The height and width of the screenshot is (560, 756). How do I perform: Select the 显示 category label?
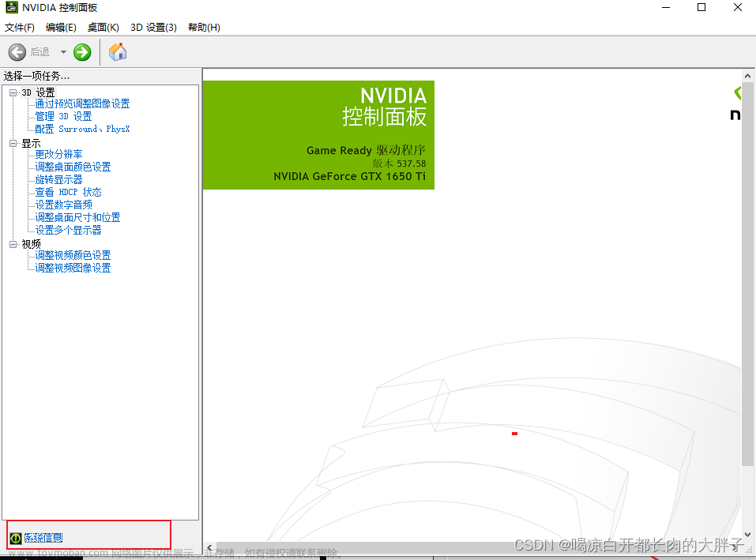click(32, 143)
